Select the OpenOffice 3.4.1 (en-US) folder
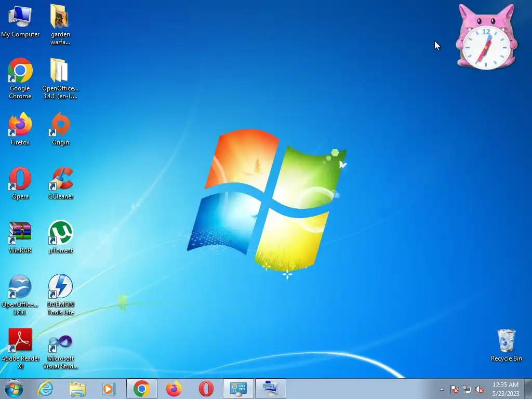This screenshot has width=532, height=399. coord(60,79)
